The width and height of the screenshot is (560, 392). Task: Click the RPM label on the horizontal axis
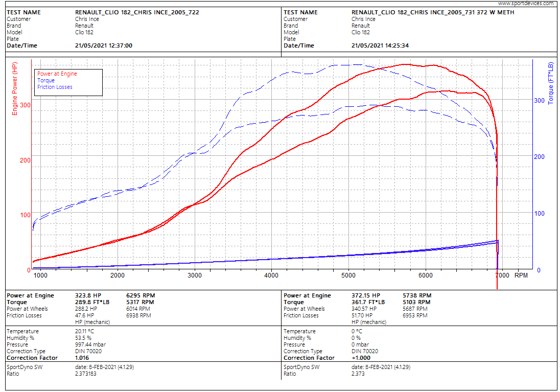[521, 275]
